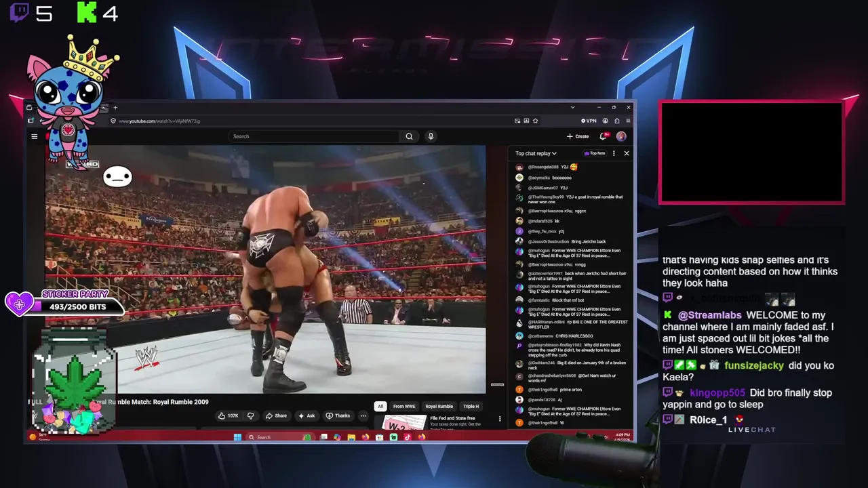Open the browser tab list chevron
This screenshot has width=868, height=488.
pos(572,107)
